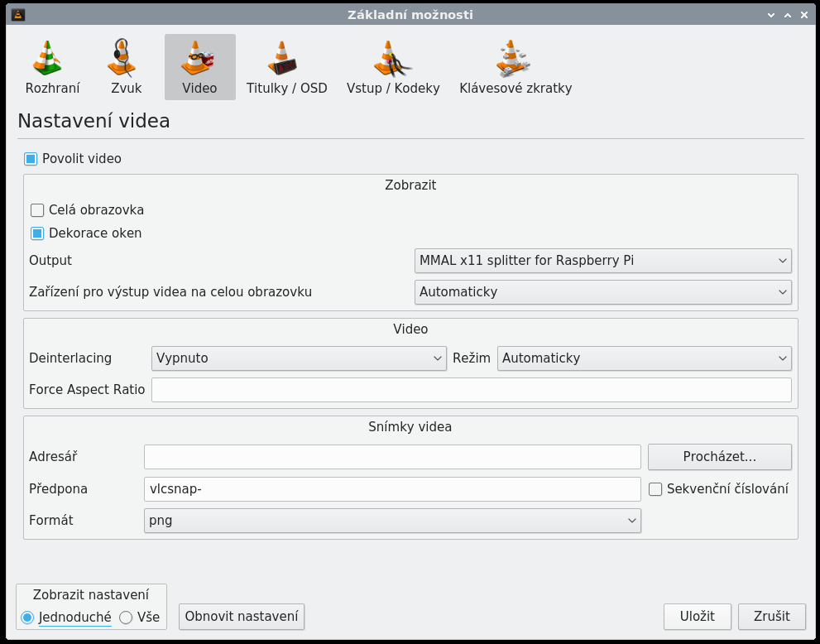
Task: Enable the Celá obrazovka checkbox
Action: click(37, 210)
